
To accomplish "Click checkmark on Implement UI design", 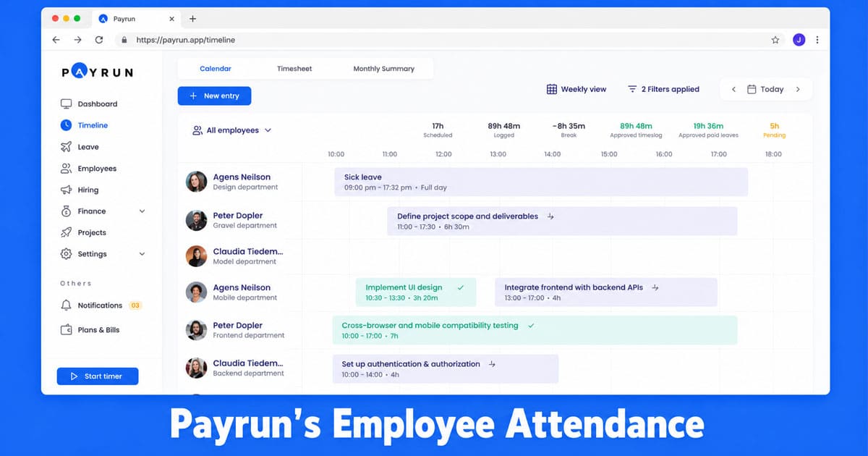I will pos(461,287).
